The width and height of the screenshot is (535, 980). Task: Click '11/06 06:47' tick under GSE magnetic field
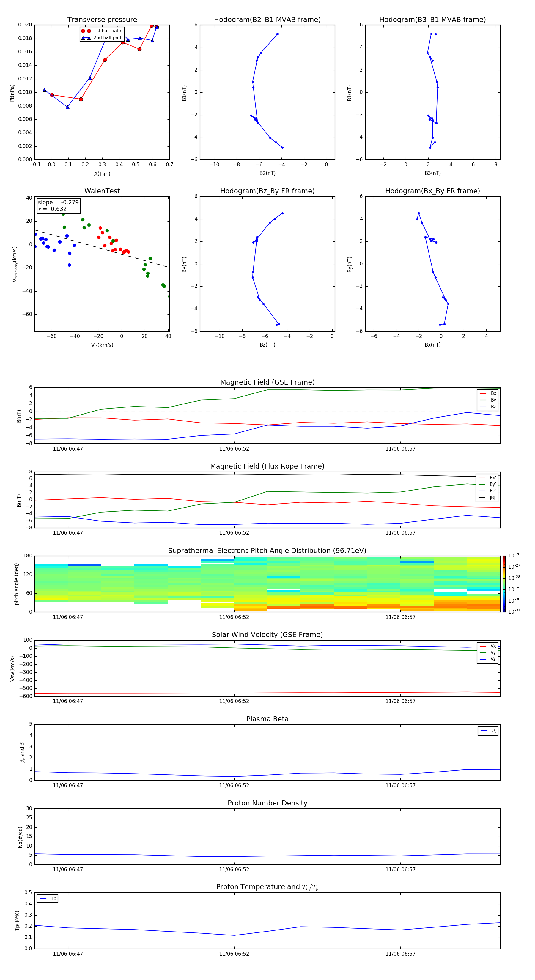point(68,449)
